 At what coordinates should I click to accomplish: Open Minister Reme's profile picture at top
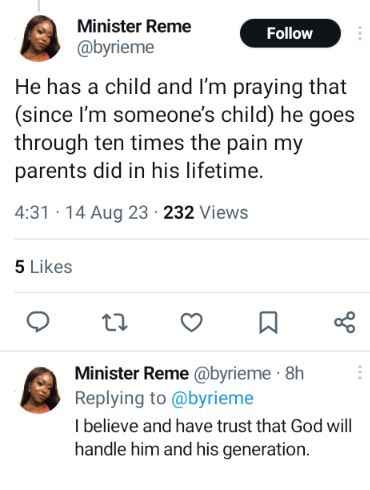[x=40, y=39]
